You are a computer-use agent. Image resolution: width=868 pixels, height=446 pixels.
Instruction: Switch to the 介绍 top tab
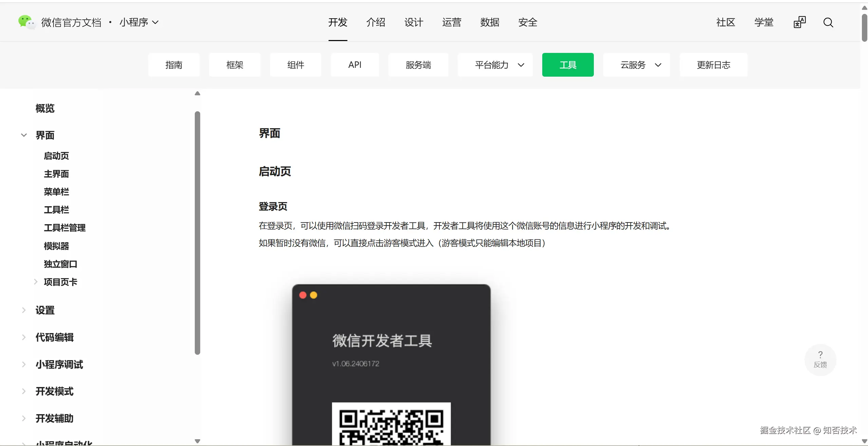pos(376,22)
